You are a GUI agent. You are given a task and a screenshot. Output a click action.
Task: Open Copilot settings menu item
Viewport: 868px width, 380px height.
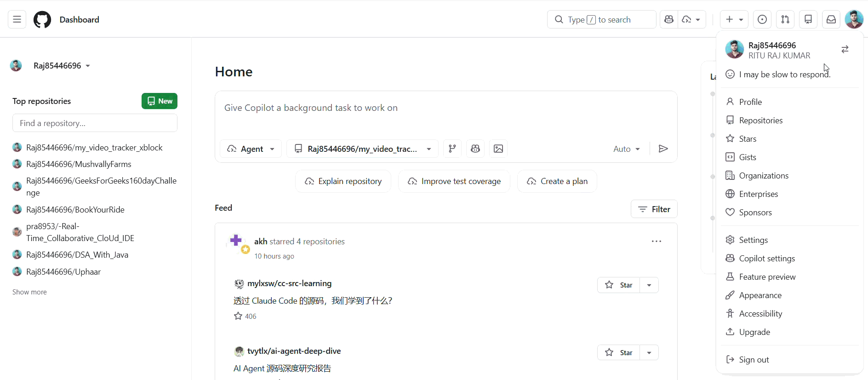(789, 258)
